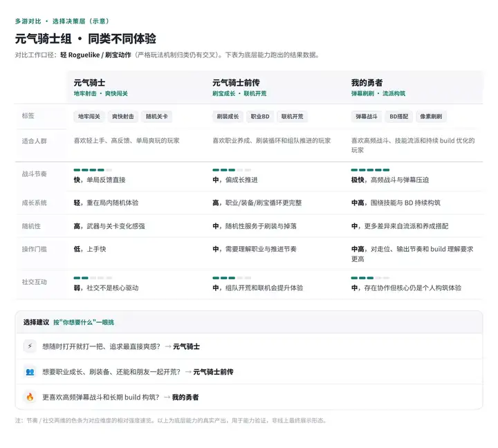Click 我的勇者 social interaction bar
The width and height of the screenshot is (498, 448).
pos(370,278)
